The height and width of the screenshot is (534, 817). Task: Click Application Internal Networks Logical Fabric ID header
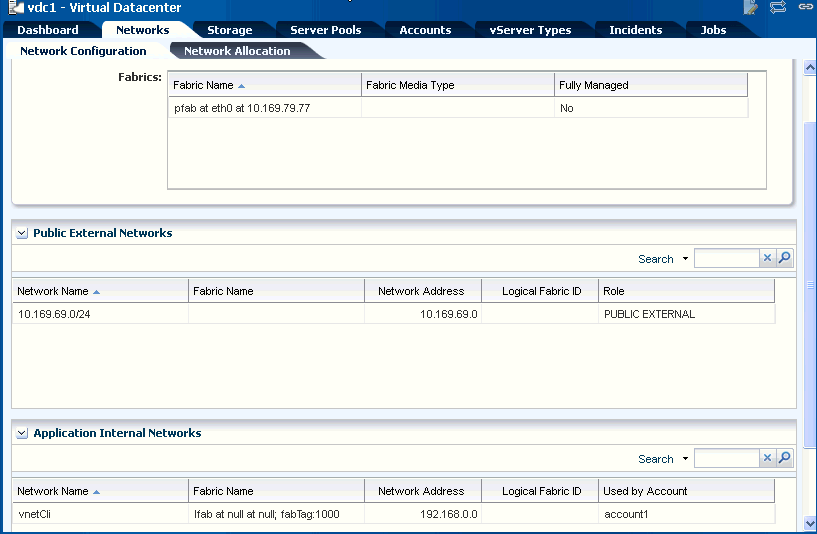[x=540, y=491]
